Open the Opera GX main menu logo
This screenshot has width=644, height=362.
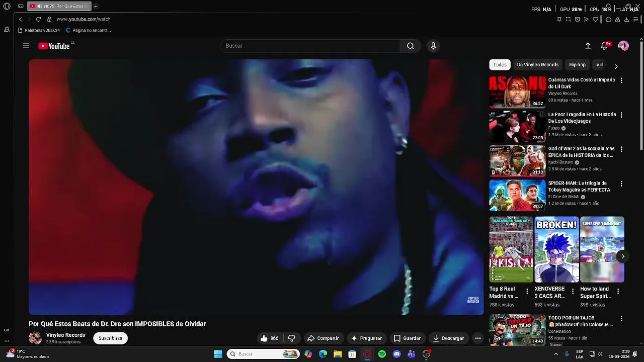coord(7,6)
